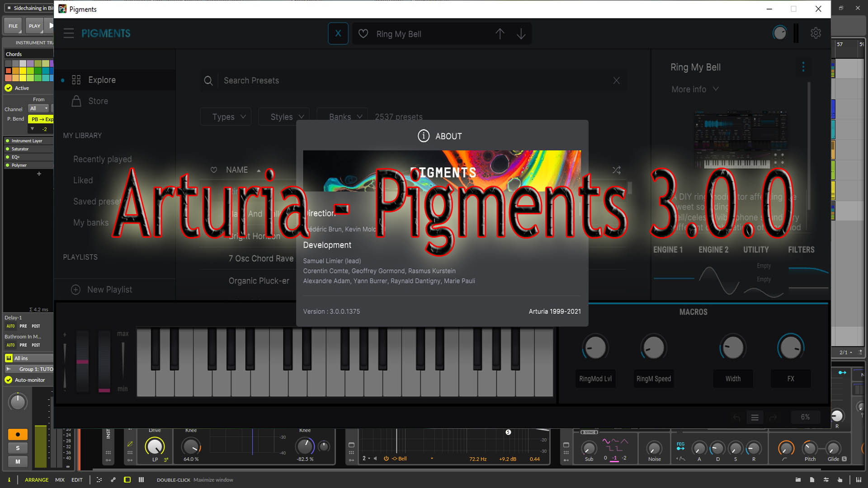Open Bitwig mappings hand panel icon
This screenshot has height=488, width=868.
tap(840, 480)
